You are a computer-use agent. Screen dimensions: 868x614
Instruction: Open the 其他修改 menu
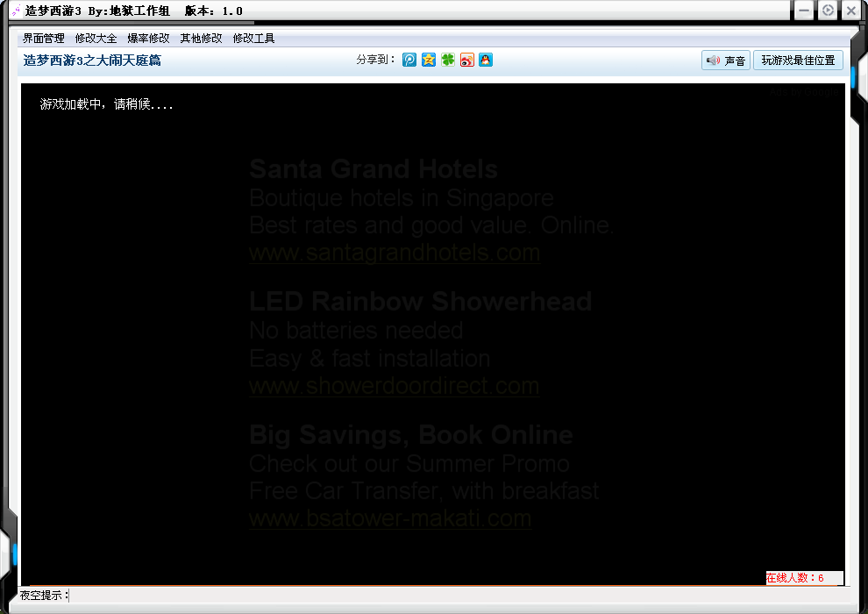[201, 39]
